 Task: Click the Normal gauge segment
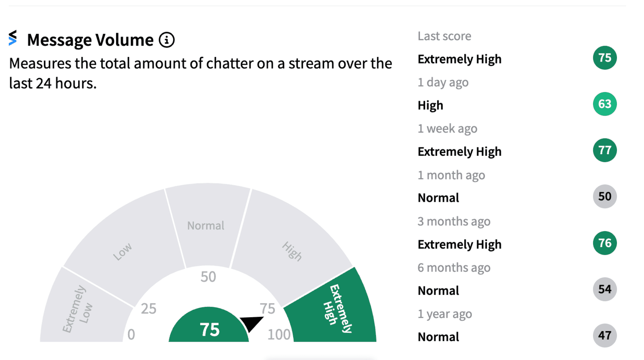point(208,225)
